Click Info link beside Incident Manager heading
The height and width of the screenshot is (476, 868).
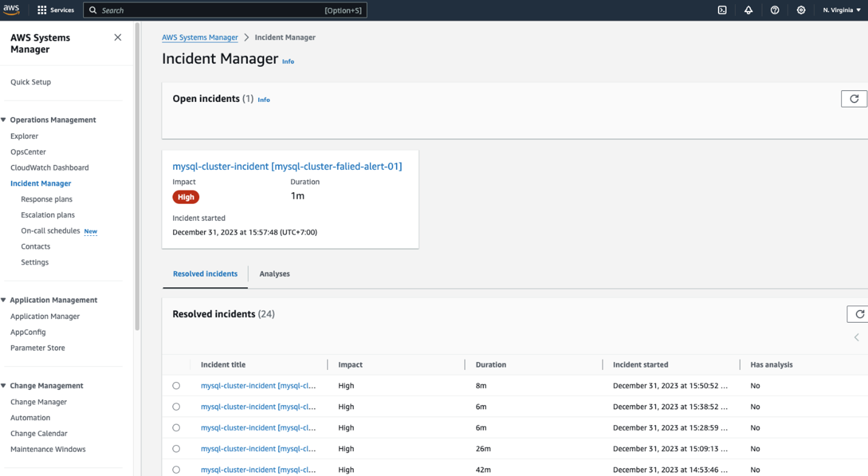[x=288, y=61]
